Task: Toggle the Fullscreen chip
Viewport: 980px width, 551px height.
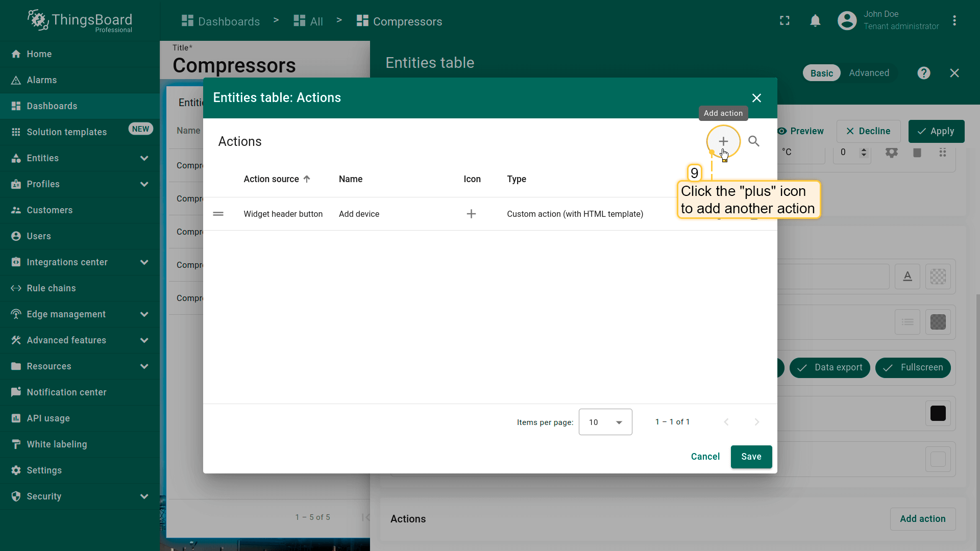Action: coord(913,367)
